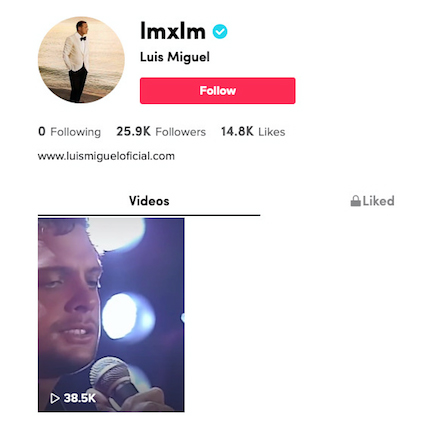The height and width of the screenshot is (440, 426).
Task: Click the 25.9K followers number
Action: (133, 131)
